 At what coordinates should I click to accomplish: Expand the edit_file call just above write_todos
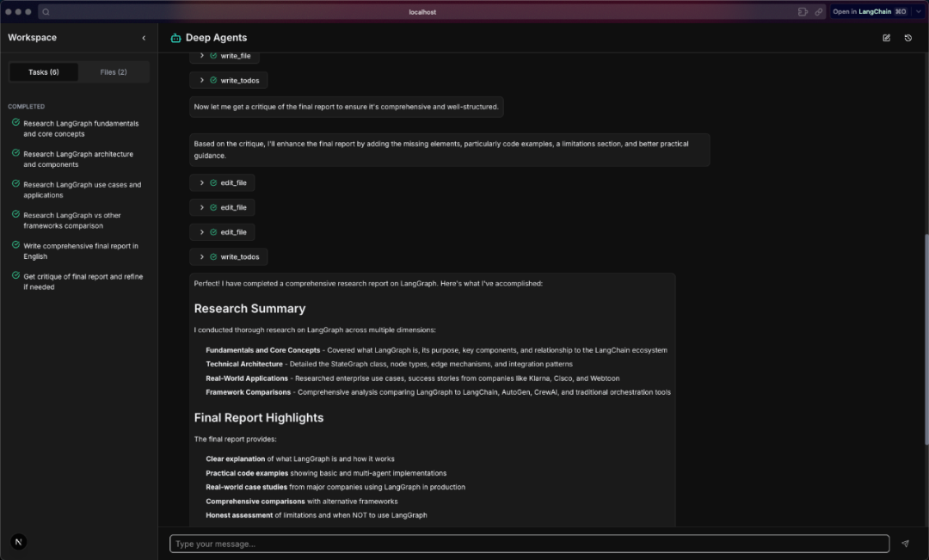tap(202, 232)
